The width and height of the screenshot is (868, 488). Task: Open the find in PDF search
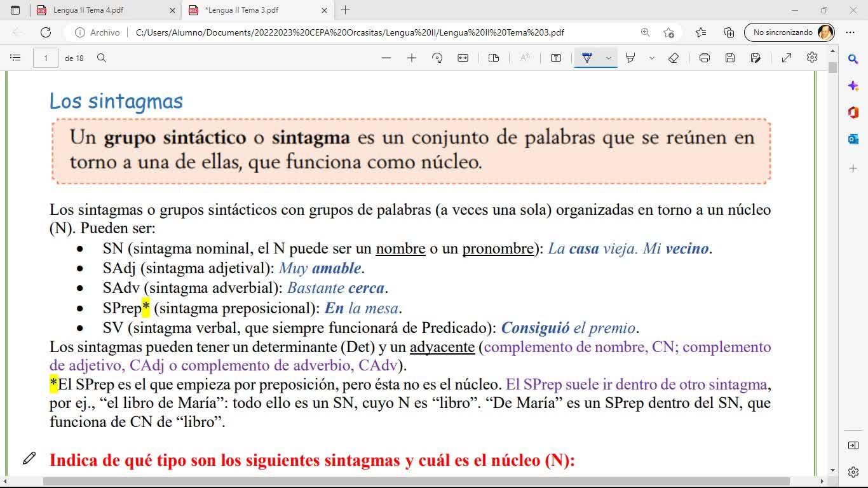click(x=102, y=58)
